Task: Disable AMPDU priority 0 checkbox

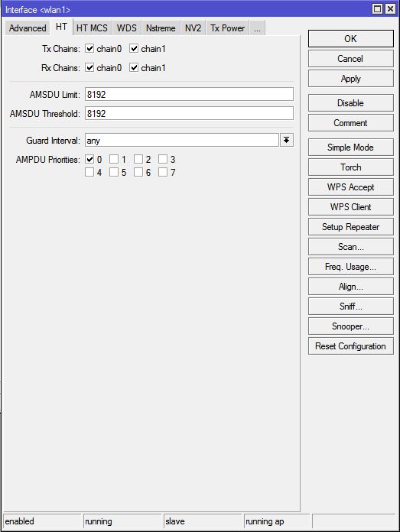Action: pos(89,159)
